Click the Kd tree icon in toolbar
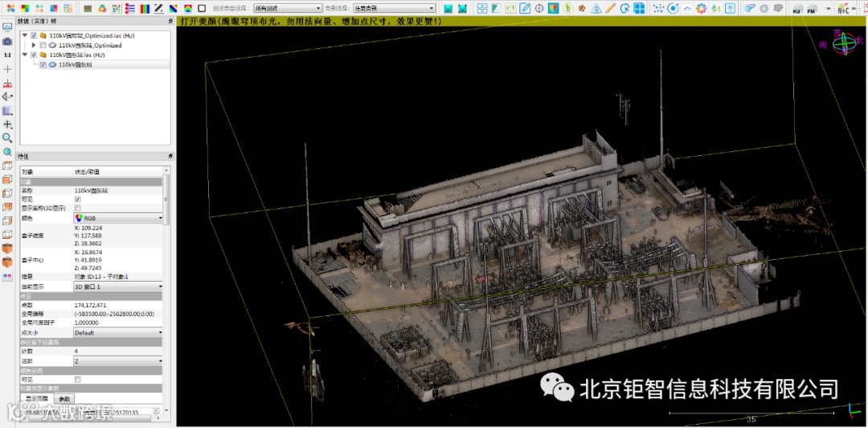This screenshot has height=428, width=868. point(798,9)
